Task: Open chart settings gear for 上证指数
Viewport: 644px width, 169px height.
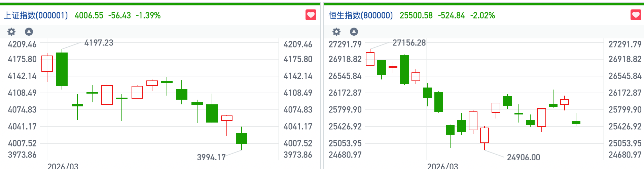Action: (x=11, y=32)
